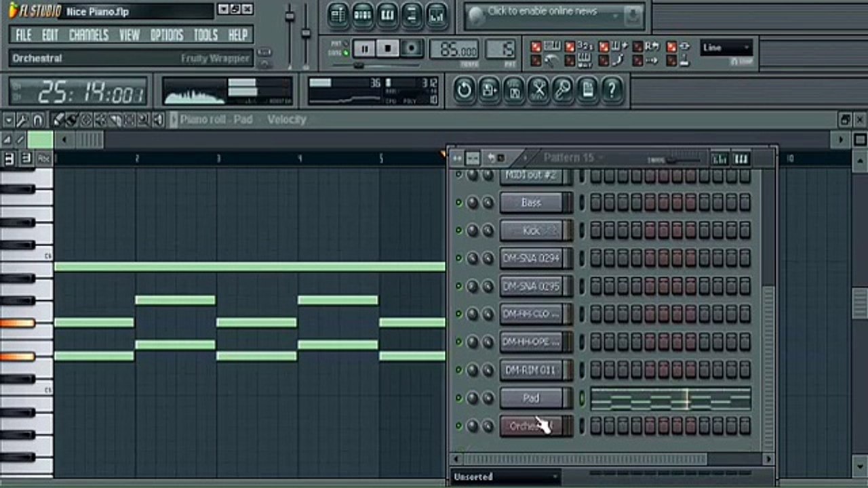This screenshot has height=488, width=868.
Task: Open the piano roll options menu arrow
Action: point(8,120)
